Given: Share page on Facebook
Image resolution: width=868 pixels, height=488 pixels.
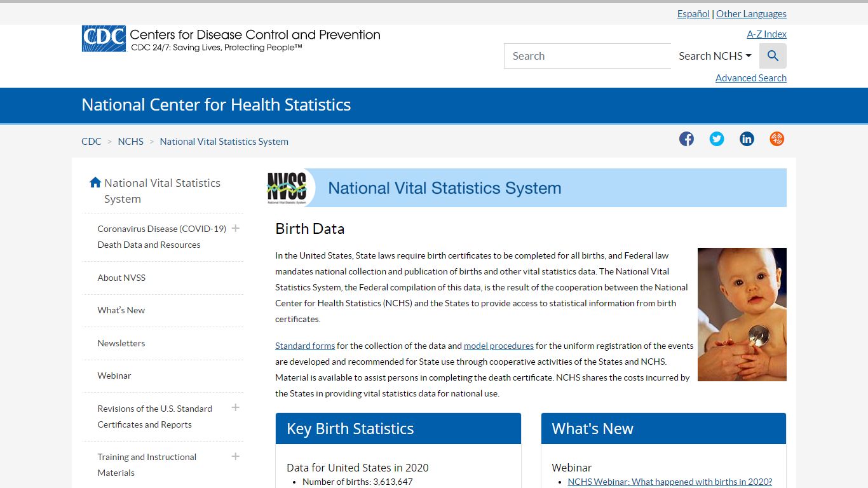Looking at the screenshot, I should [x=686, y=139].
